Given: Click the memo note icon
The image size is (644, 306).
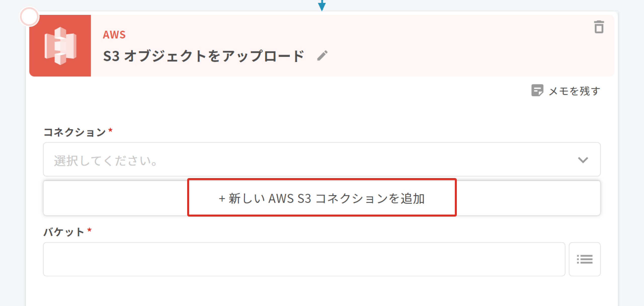Looking at the screenshot, I should point(537,91).
